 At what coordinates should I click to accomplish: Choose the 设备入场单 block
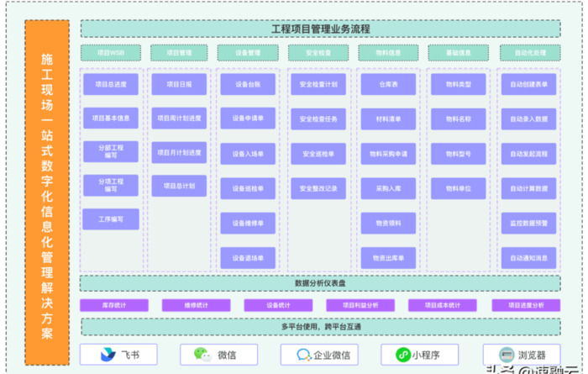tap(248, 154)
